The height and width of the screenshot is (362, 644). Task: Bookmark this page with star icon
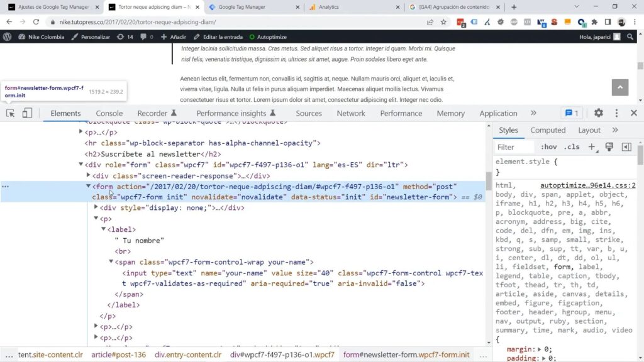[443, 22]
